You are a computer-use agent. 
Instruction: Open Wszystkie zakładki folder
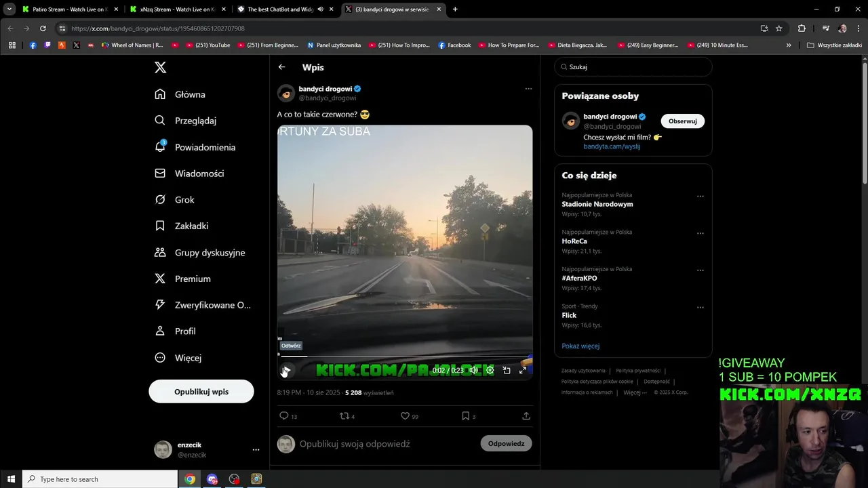(834, 45)
